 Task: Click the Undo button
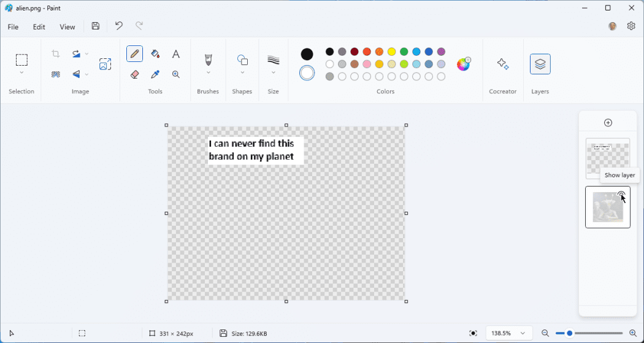click(119, 26)
